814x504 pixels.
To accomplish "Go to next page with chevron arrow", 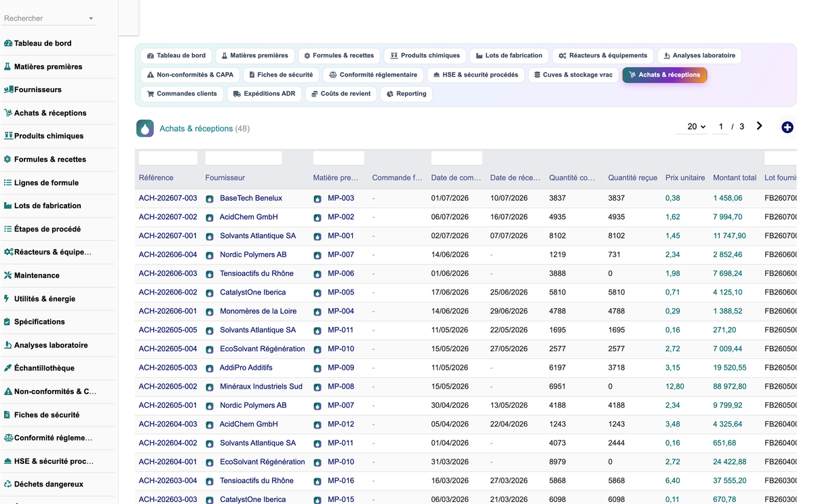I will click(x=759, y=126).
